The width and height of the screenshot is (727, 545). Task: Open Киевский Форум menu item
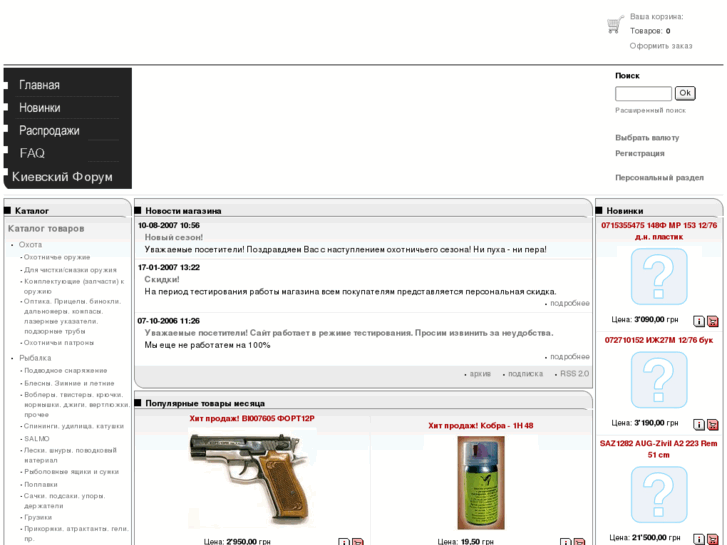[x=62, y=177]
